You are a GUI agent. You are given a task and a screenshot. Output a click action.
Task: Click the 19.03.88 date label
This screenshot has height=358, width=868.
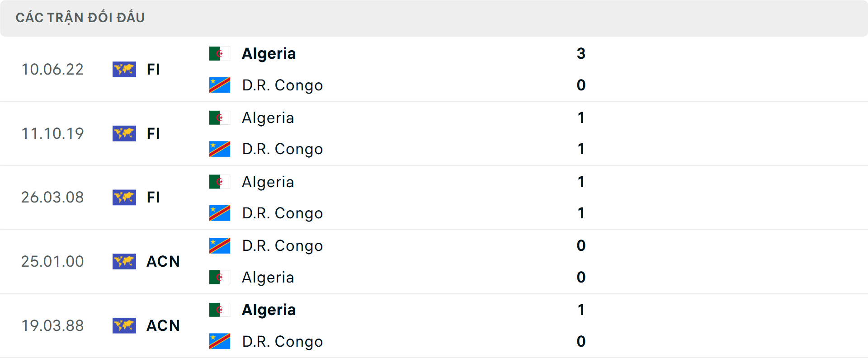52,325
